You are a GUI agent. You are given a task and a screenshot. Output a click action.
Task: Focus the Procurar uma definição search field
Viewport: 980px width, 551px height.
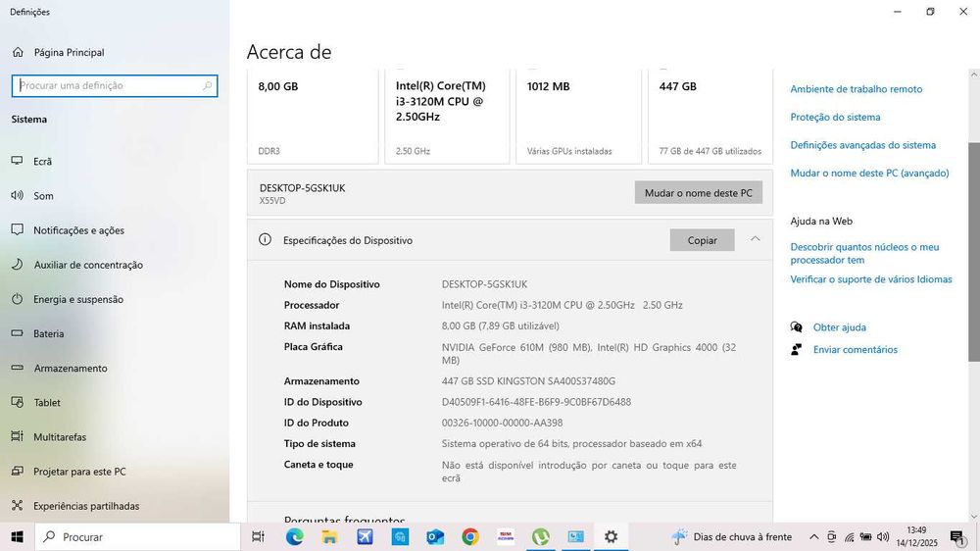(115, 85)
